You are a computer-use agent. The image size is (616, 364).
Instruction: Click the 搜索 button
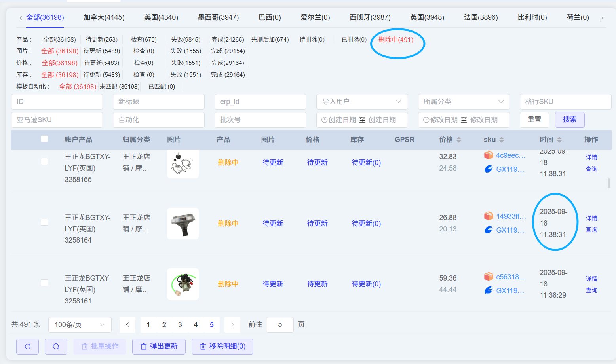pyautogui.click(x=570, y=119)
